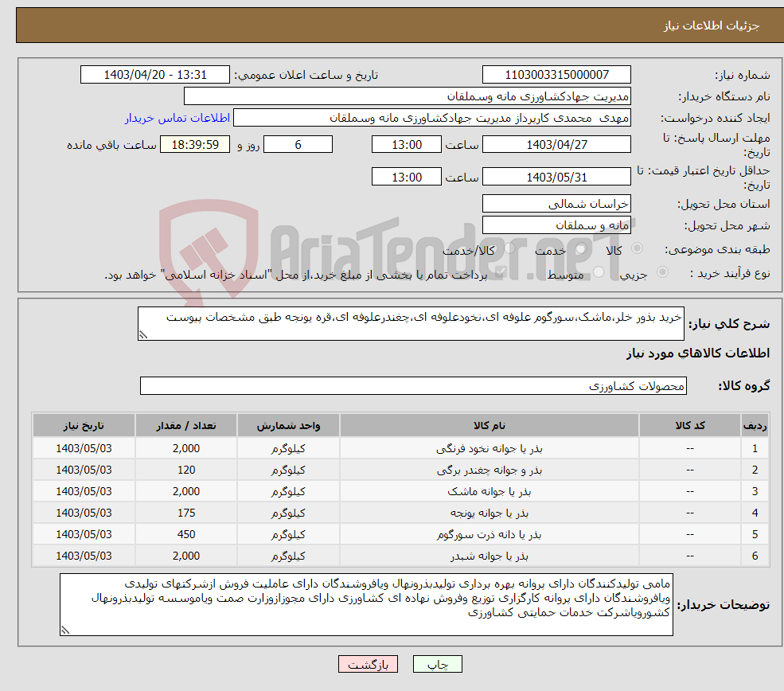Click the جزئیات اطلاعات نیاز page title

[x=712, y=25]
